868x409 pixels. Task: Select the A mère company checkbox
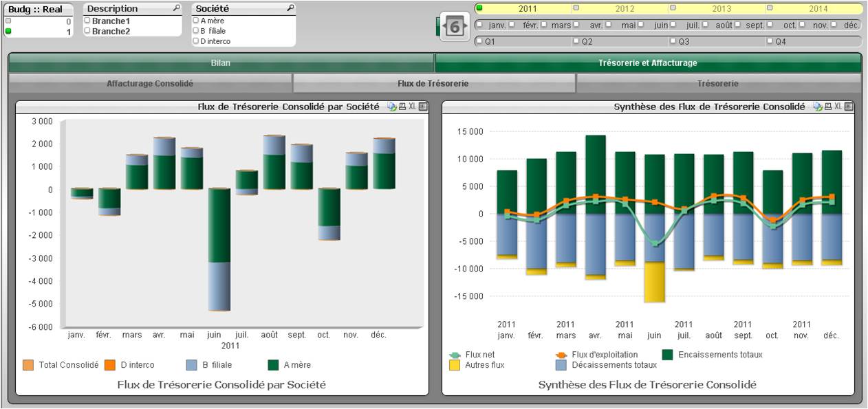coord(195,21)
